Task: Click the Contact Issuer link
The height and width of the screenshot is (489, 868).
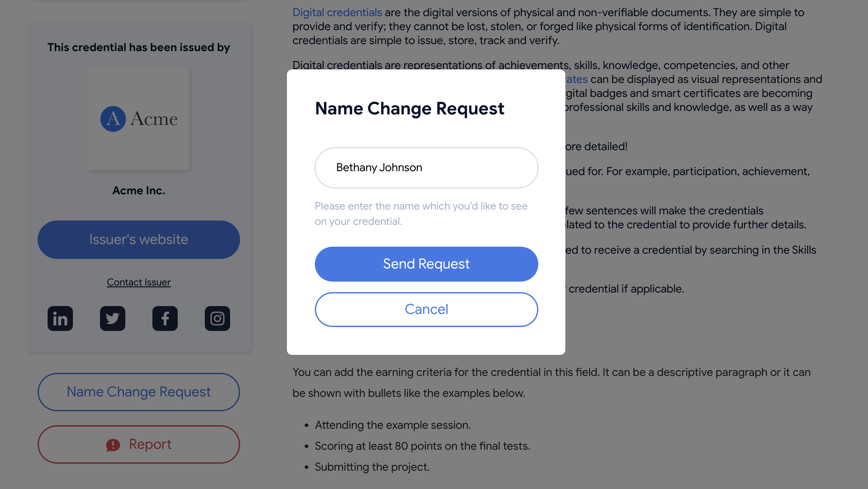Action: pyautogui.click(x=138, y=282)
